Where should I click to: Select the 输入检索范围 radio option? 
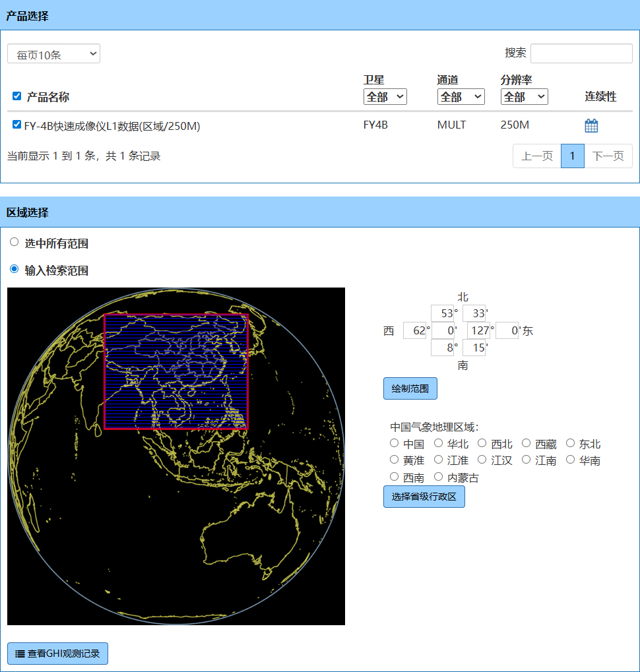pos(15,269)
